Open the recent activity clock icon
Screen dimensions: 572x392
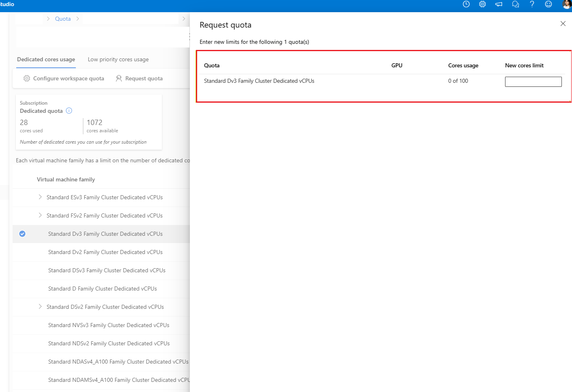466,4
